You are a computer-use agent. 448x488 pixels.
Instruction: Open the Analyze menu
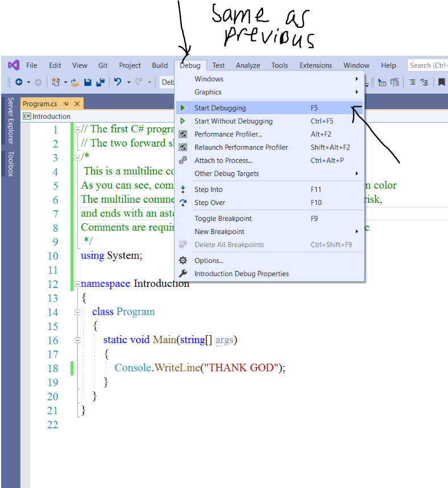point(248,65)
